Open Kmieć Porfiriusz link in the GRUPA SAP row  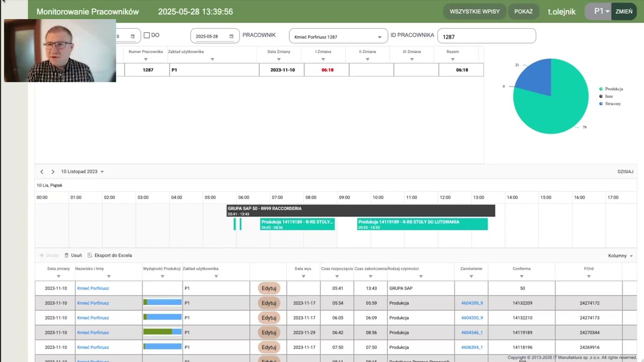tap(93, 288)
